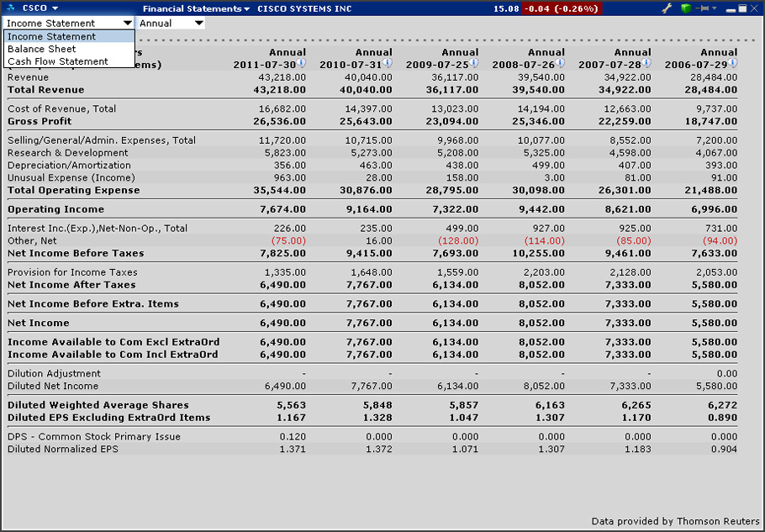The width and height of the screenshot is (765, 532).
Task: Show info for the 2006-07-29 column
Action: tap(733, 63)
